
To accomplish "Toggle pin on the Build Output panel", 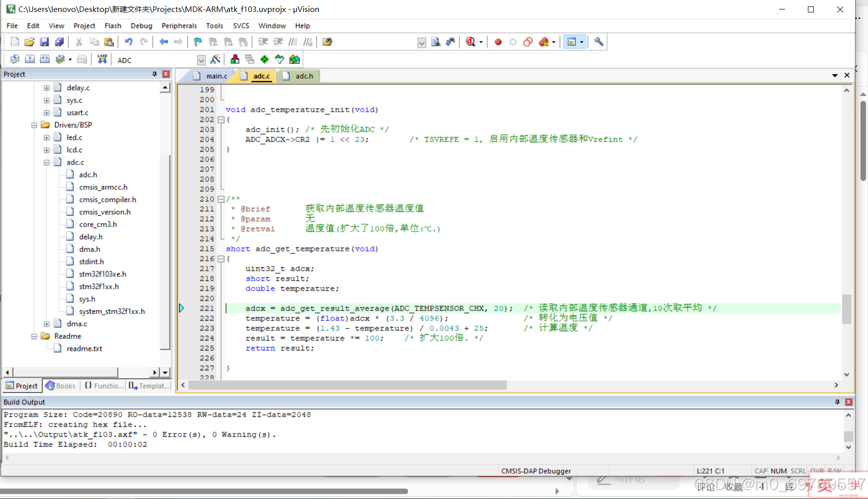I will pyautogui.click(x=837, y=402).
